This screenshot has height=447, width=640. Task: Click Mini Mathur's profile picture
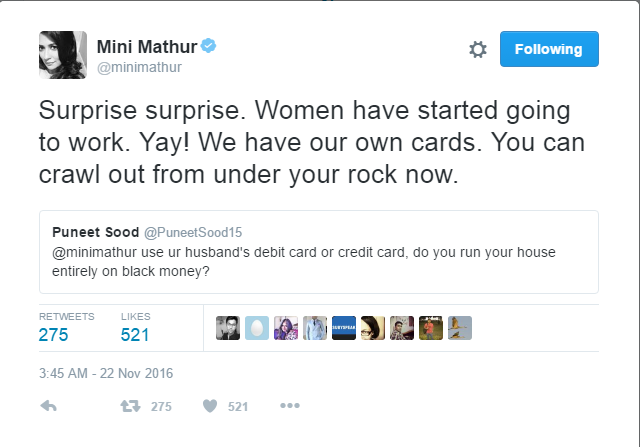(62, 55)
